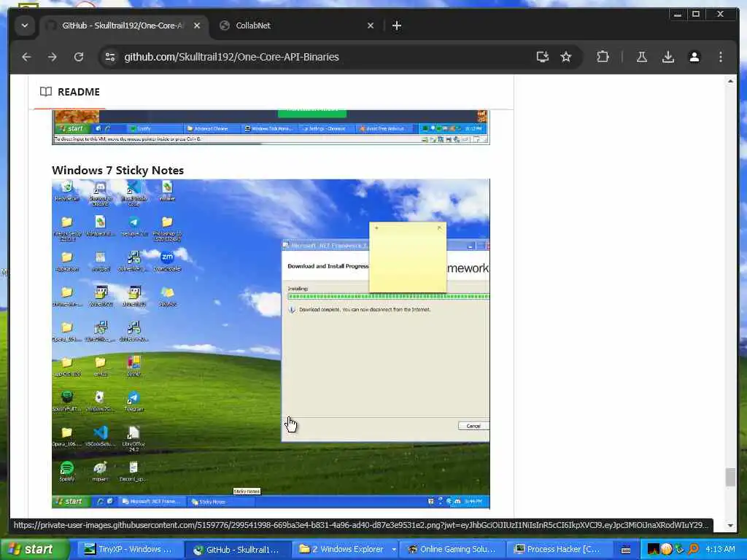Go back to the previous page

[27, 57]
